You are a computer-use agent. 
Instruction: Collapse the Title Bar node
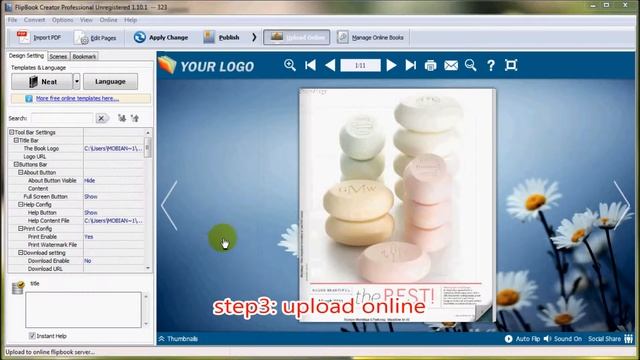(x=16, y=140)
